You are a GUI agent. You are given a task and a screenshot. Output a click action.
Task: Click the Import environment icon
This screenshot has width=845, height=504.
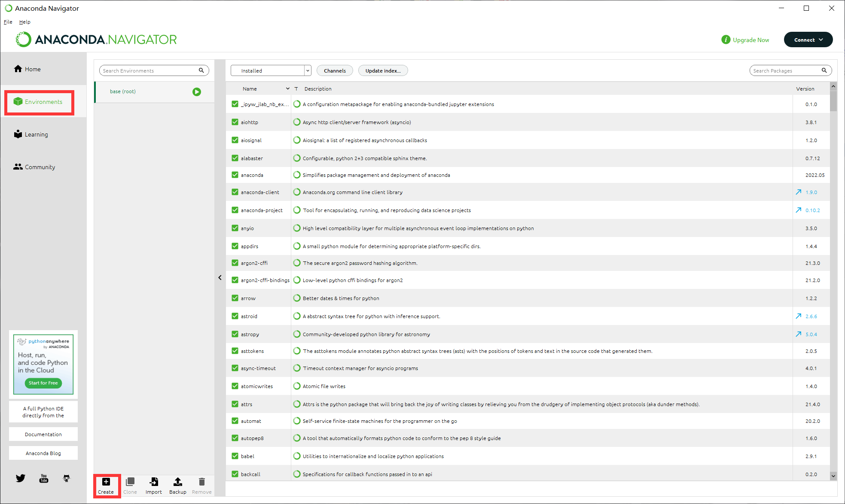154,482
